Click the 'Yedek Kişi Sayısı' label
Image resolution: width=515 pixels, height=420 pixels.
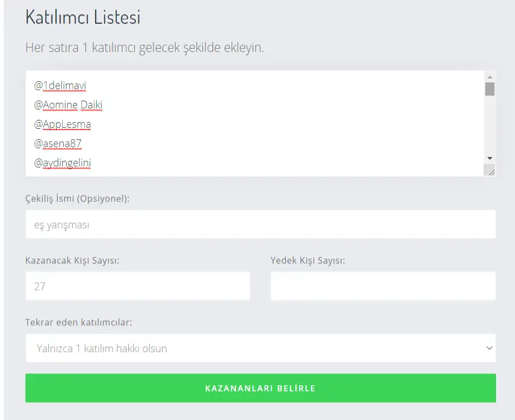click(x=307, y=260)
